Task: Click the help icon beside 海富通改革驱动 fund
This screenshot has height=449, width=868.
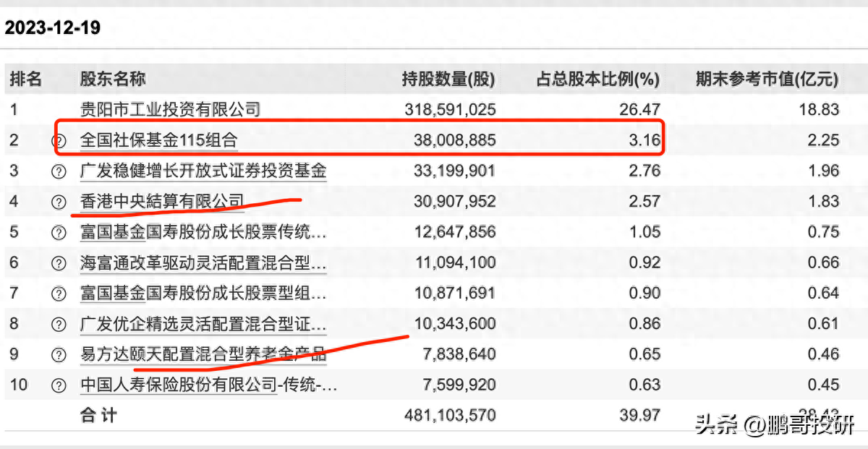Action: click(x=58, y=262)
